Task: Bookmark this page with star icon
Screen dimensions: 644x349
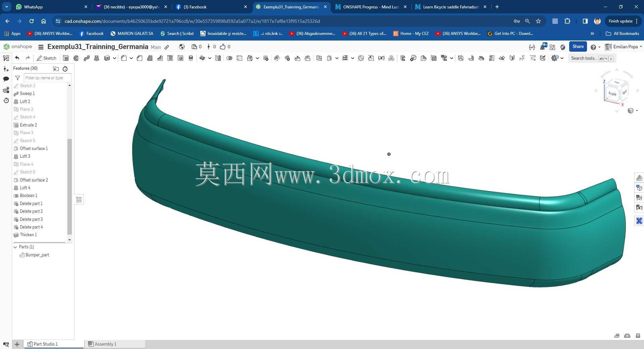Action: coord(538,21)
